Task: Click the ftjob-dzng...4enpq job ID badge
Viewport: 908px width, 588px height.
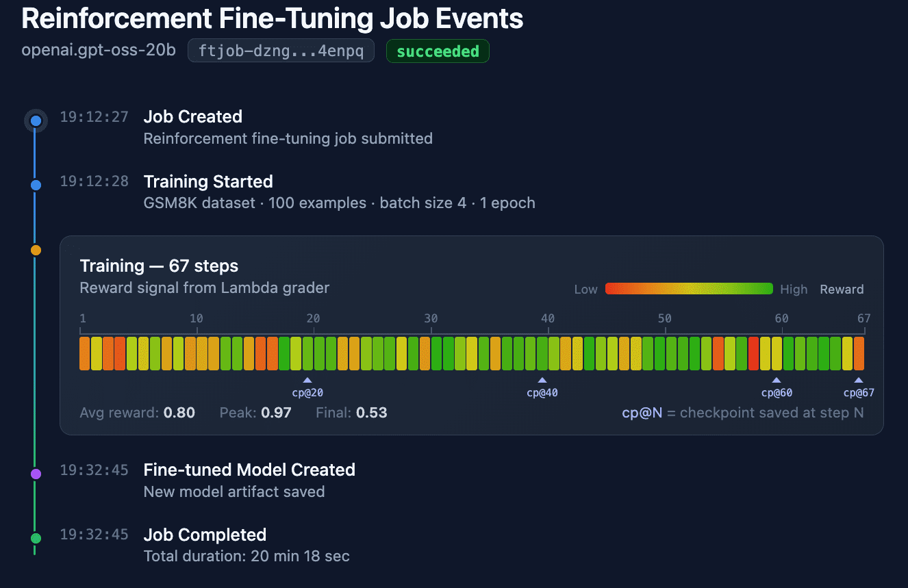Action: point(281,51)
